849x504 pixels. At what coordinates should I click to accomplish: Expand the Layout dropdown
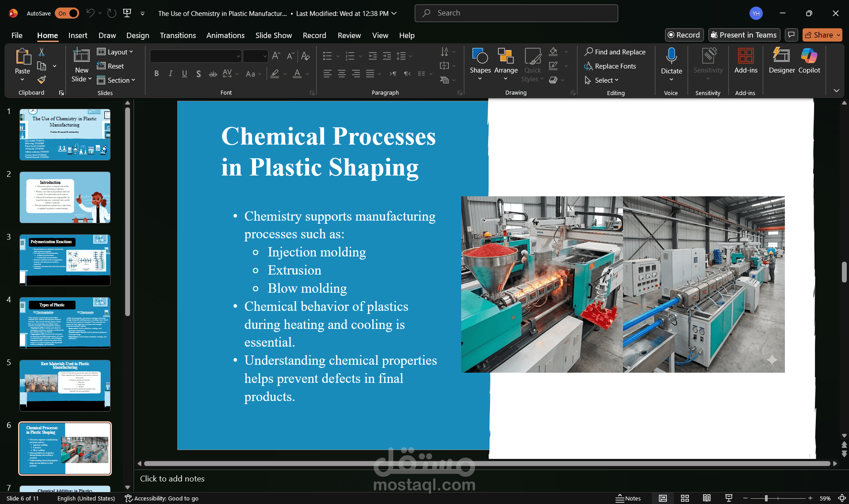115,52
